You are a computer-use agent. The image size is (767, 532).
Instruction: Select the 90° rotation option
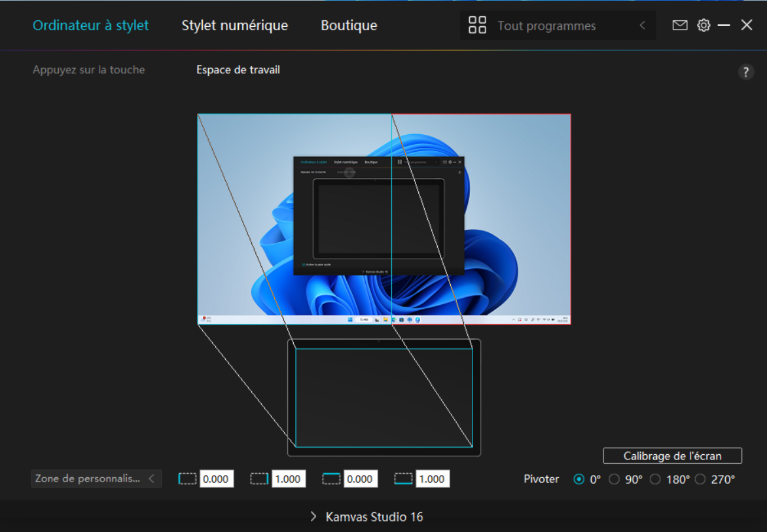(614, 480)
